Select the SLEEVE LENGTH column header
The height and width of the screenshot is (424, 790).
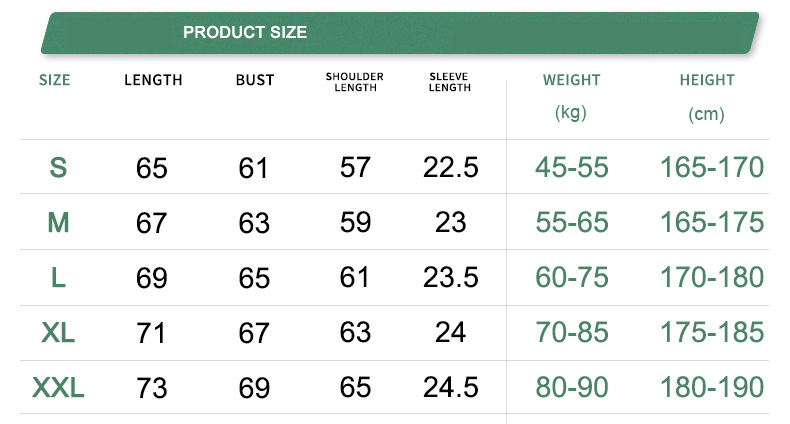tap(449, 82)
